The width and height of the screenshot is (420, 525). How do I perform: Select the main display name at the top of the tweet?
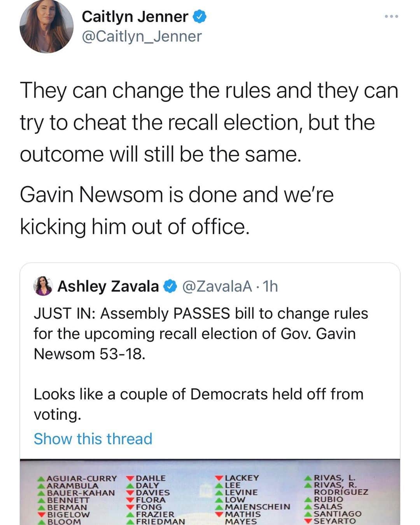coord(135,17)
